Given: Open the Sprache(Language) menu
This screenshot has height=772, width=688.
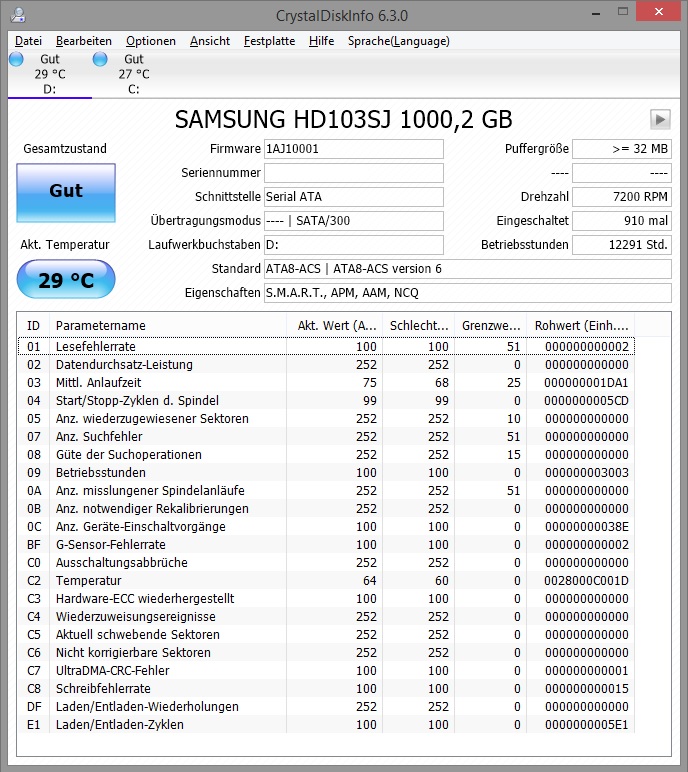Looking at the screenshot, I should (x=398, y=41).
